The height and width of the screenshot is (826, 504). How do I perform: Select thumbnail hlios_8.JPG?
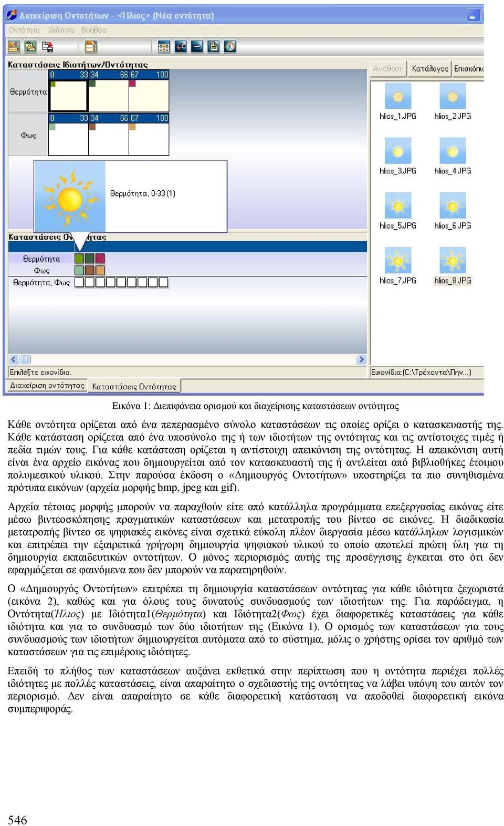[453, 266]
